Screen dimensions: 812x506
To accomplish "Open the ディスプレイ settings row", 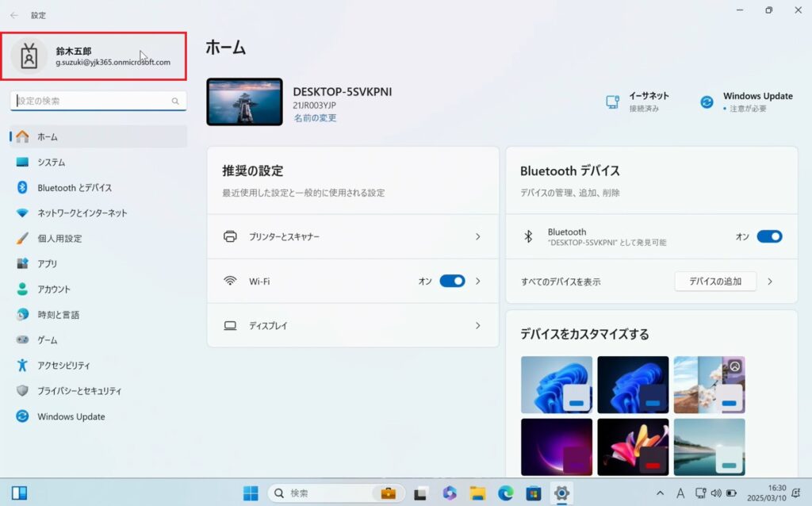I will click(353, 326).
